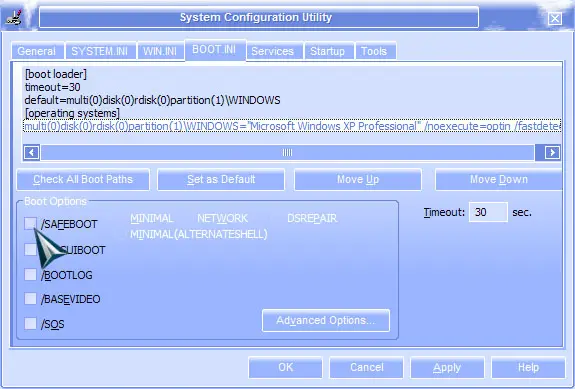Select the DSREPAIR safeboot option

(312, 219)
